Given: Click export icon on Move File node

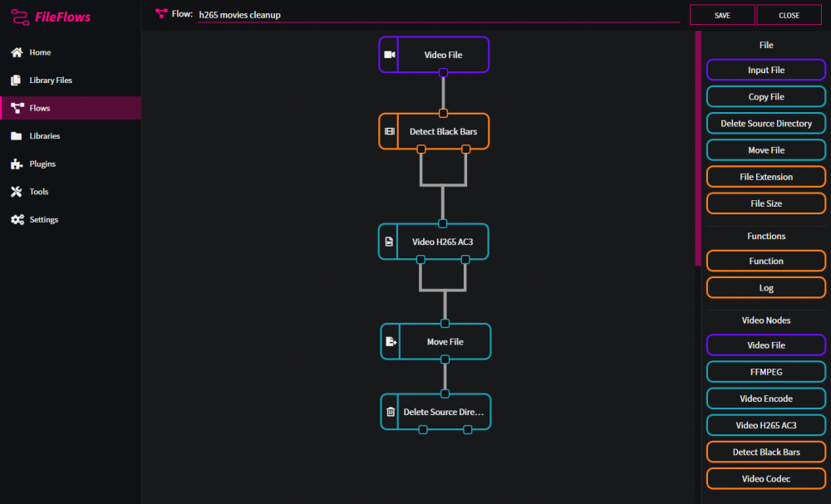Looking at the screenshot, I should click(391, 341).
